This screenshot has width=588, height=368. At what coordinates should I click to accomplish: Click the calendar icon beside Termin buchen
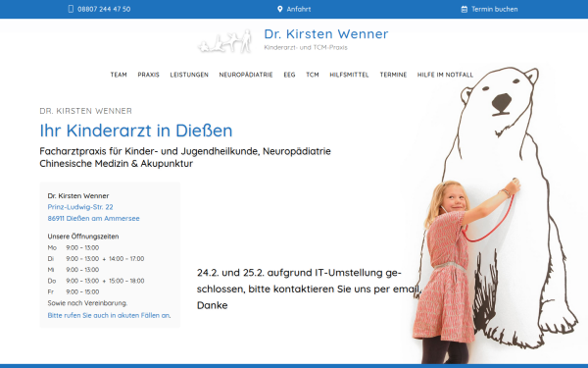pyautogui.click(x=465, y=9)
